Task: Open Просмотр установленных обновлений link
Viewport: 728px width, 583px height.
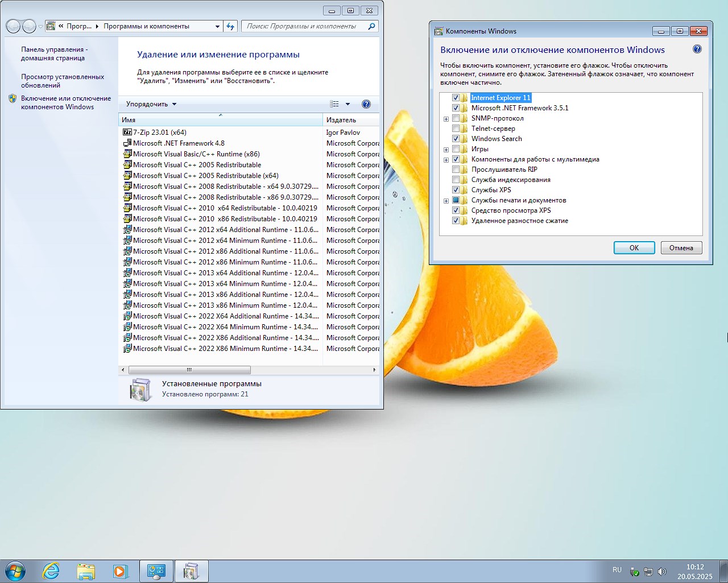Action: coord(63,81)
